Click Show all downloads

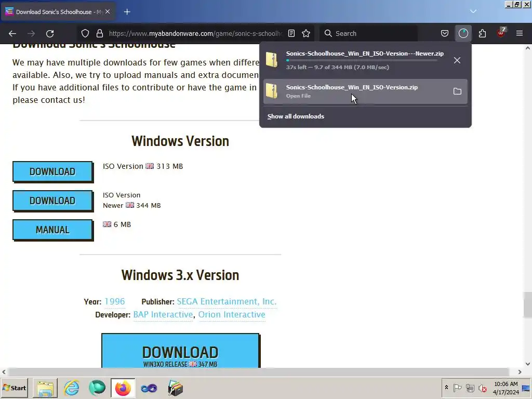[296, 116]
